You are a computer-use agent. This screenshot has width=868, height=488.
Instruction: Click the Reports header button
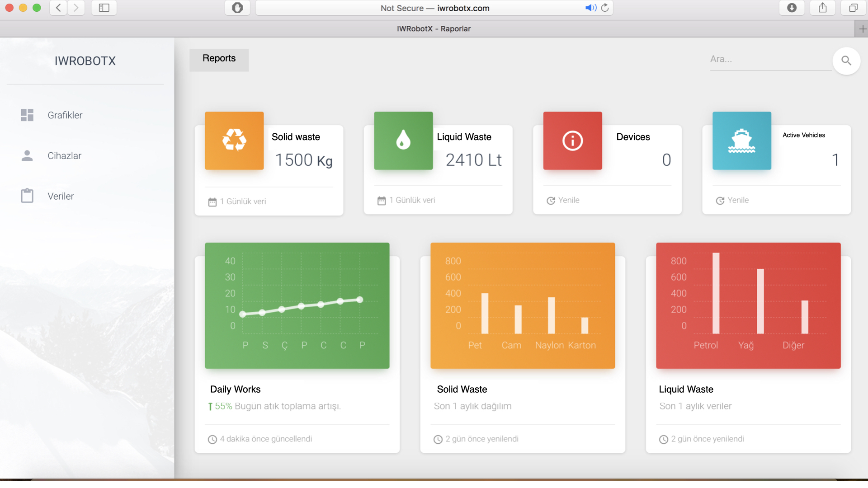(x=219, y=60)
